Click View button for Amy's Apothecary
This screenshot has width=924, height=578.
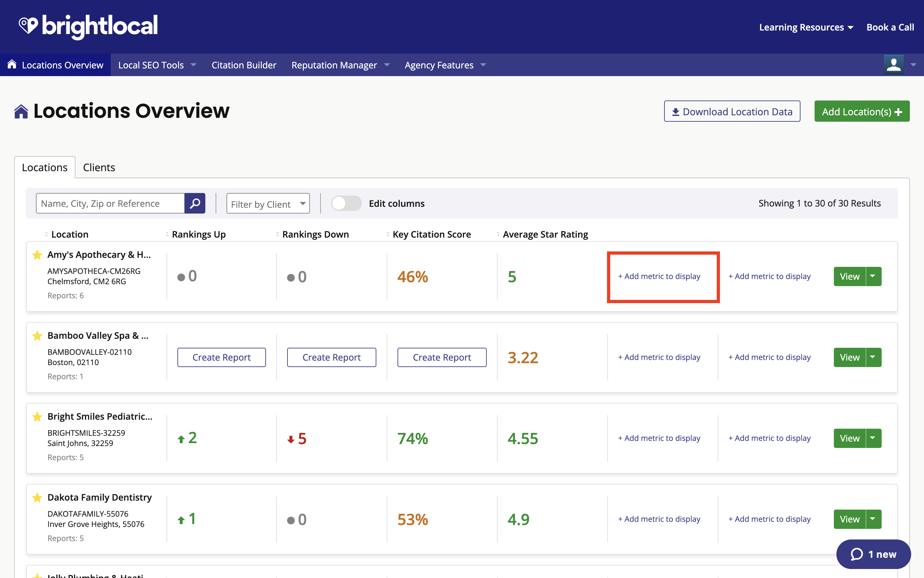tap(850, 276)
